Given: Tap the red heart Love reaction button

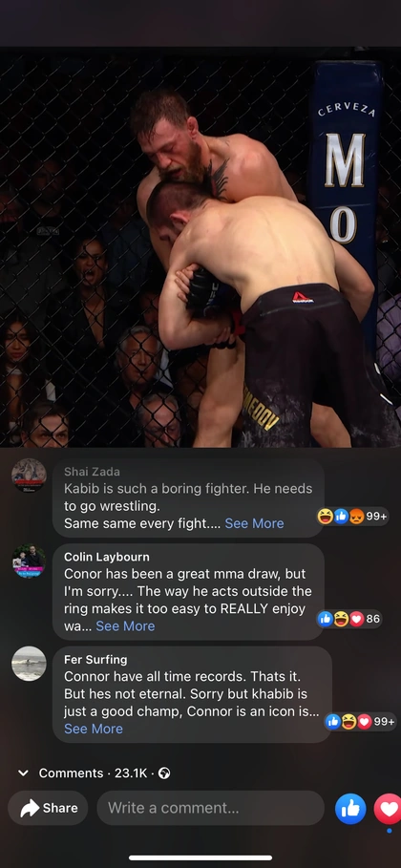Looking at the screenshot, I should (389, 809).
